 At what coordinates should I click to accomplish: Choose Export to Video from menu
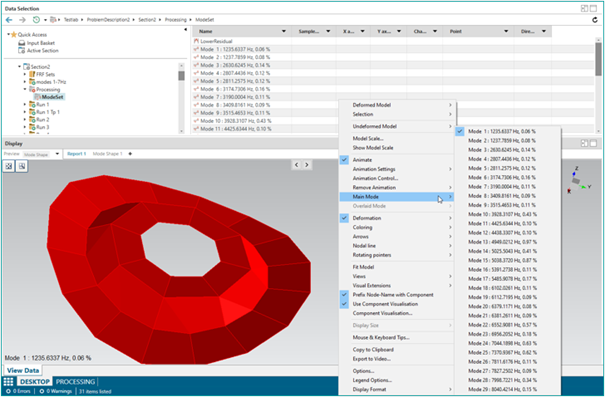tap(372, 359)
